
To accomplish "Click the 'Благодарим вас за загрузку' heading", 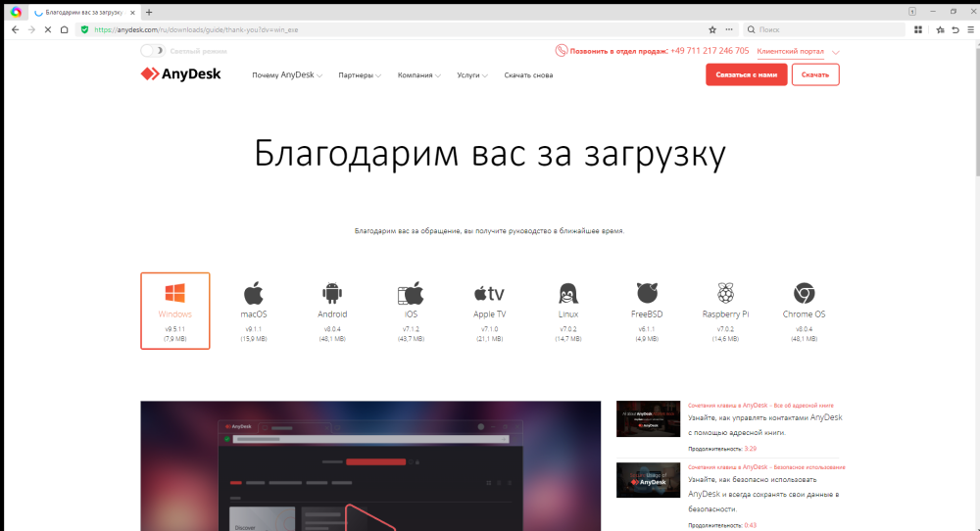I will (x=489, y=154).
